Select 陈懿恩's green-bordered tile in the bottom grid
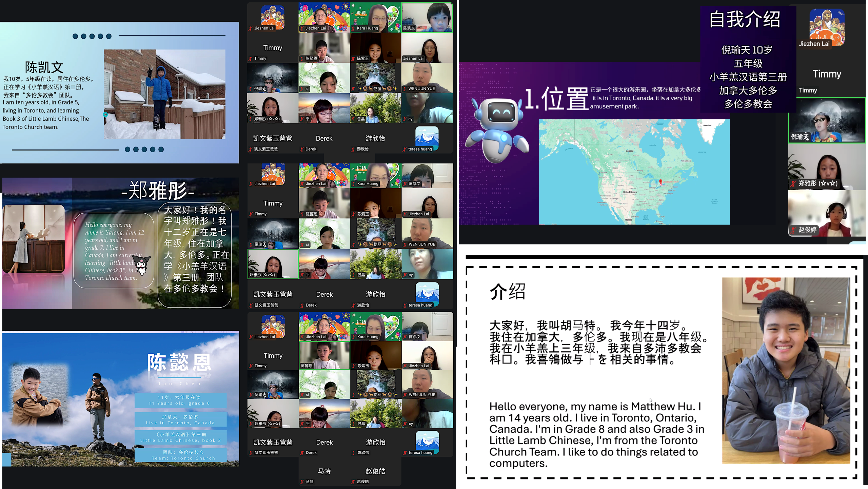Screen dimensions: 868x489 coord(324,355)
